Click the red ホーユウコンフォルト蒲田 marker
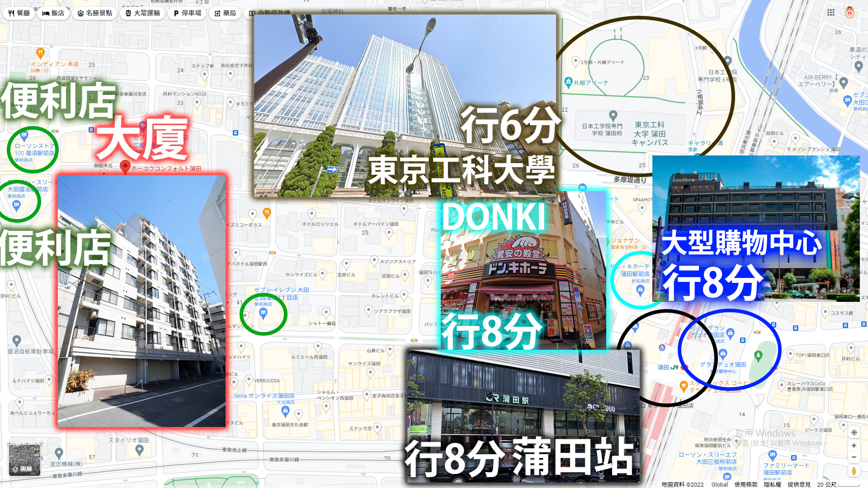The width and height of the screenshot is (868, 488). pyautogui.click(x=125, y=167)
